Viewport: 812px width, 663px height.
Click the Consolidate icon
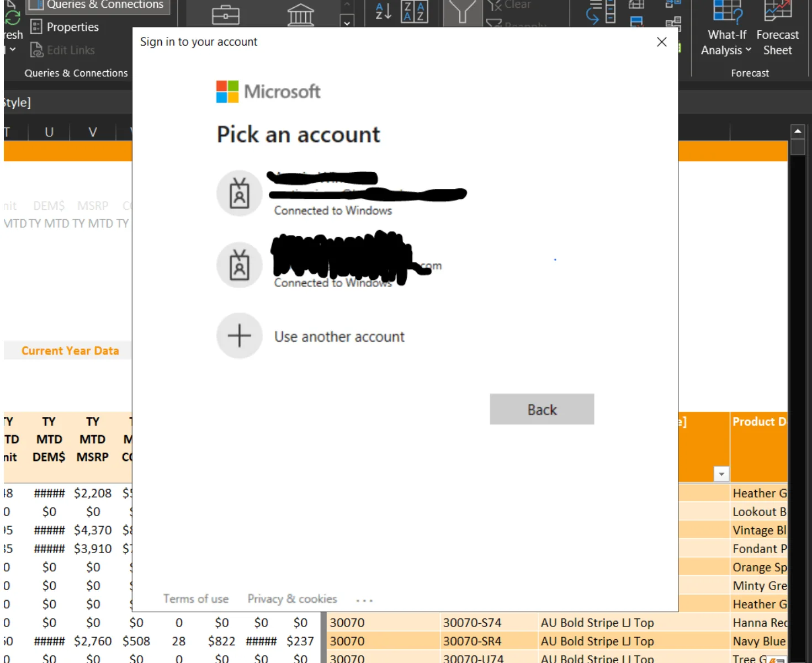tap(673, 4)
